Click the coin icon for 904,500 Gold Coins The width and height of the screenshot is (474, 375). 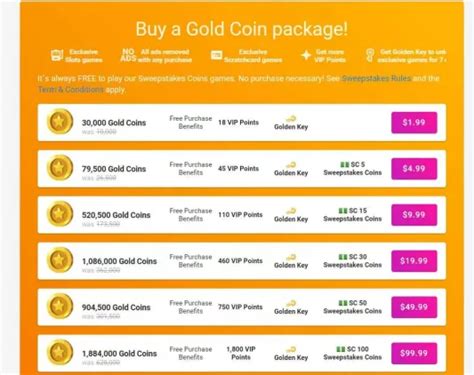click(60, 306)
